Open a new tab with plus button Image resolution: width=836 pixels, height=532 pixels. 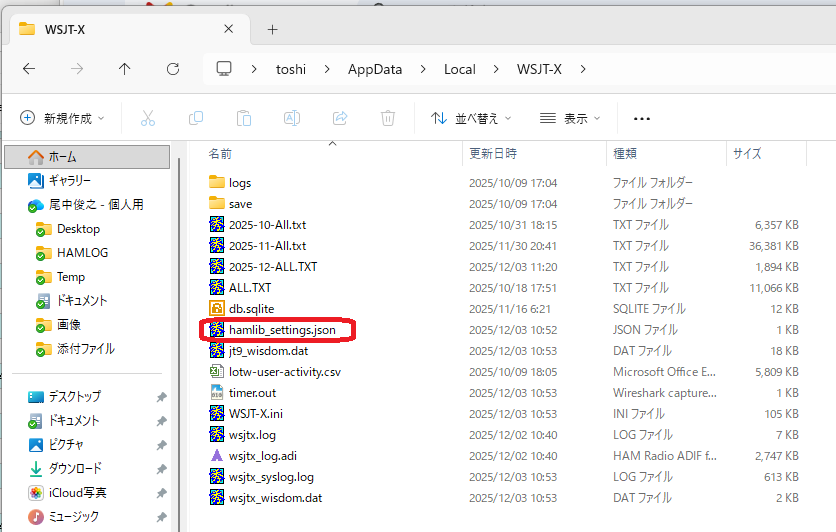pos(272,29)
